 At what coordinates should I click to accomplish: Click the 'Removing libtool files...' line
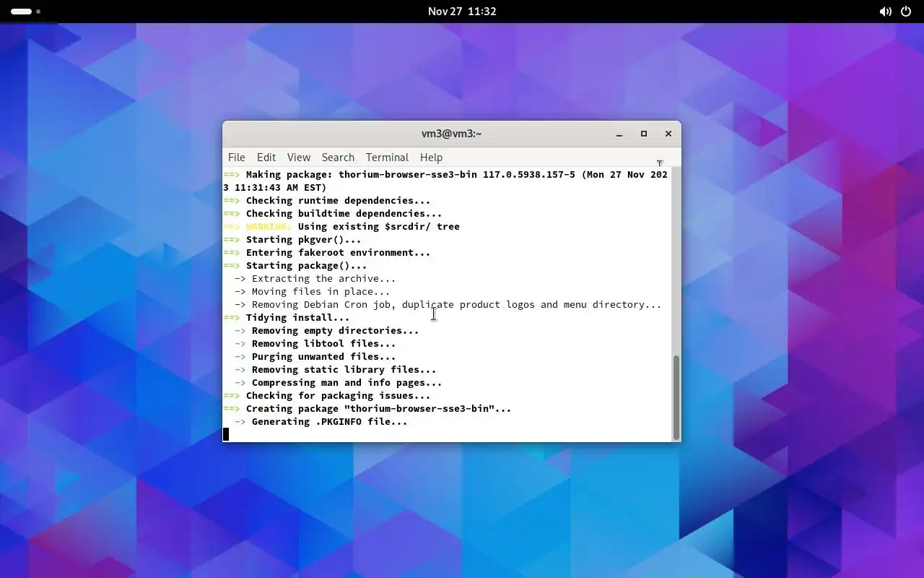(315, 343)
